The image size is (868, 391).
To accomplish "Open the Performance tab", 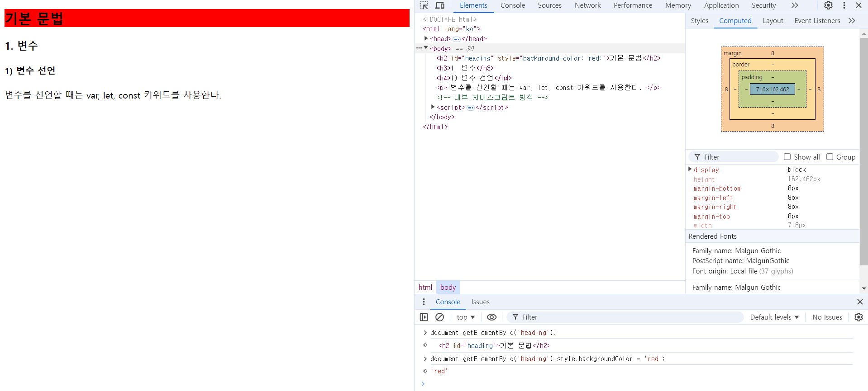I will [x=633, y=5].
